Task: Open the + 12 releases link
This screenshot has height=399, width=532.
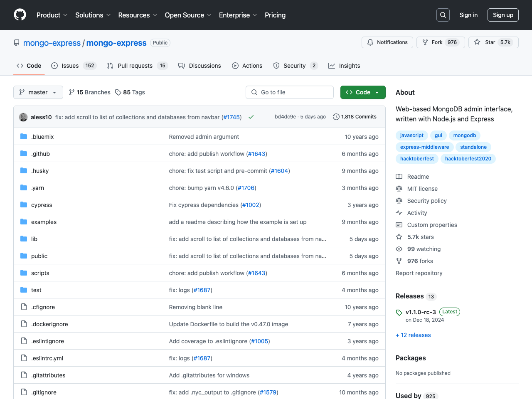Action: pyautogui.click(x=413, y=335)
